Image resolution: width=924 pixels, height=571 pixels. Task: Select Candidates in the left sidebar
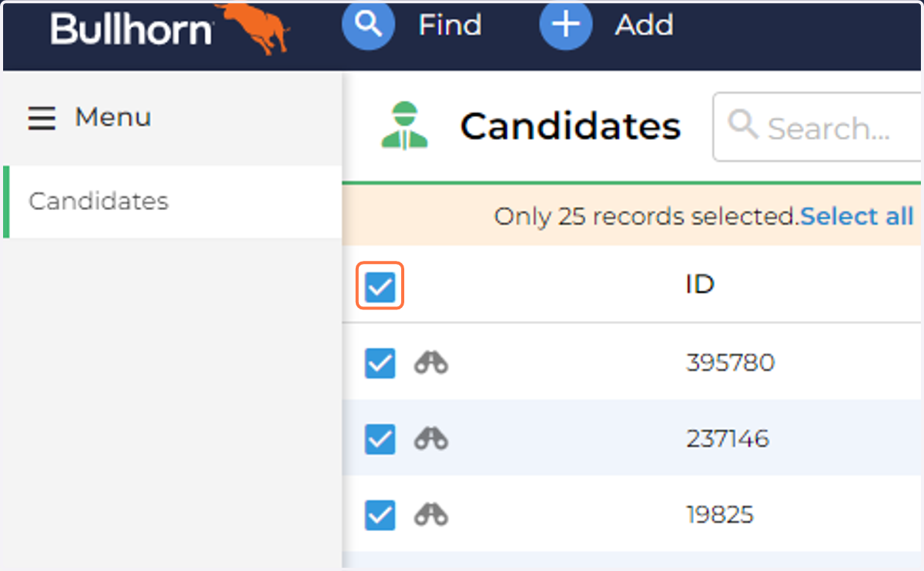(x=172, y=202)
